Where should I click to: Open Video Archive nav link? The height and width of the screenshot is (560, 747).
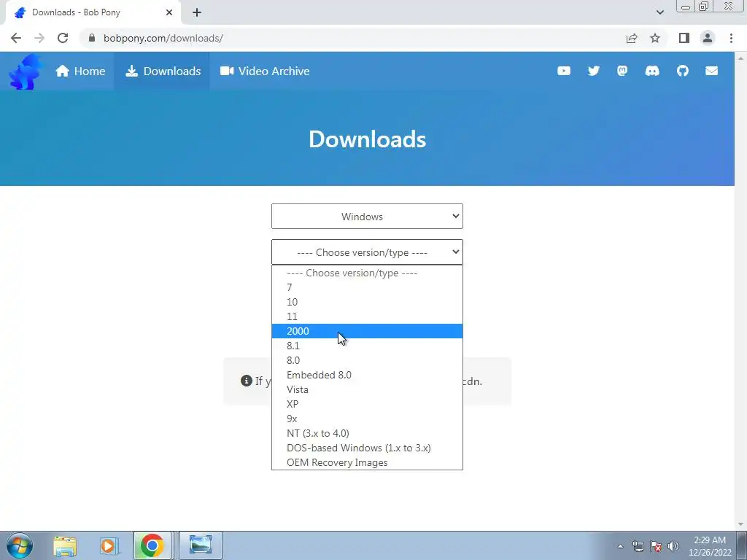tap(265, 71)
